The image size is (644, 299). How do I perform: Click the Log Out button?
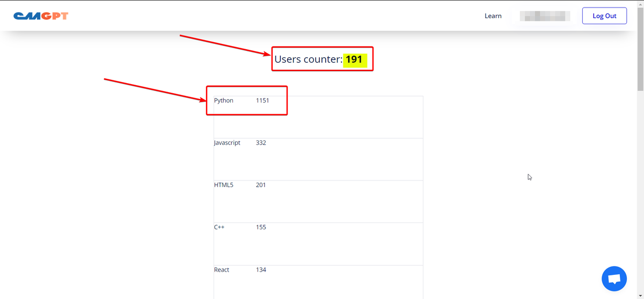[x=604, y=16]
